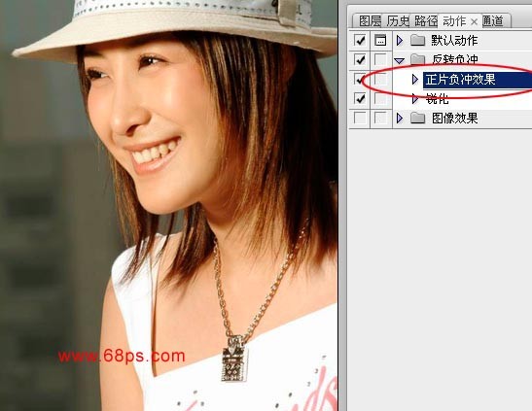The image size is (532, 411).
Task: Select the 锐化 action
Action: tap(437, 98)
